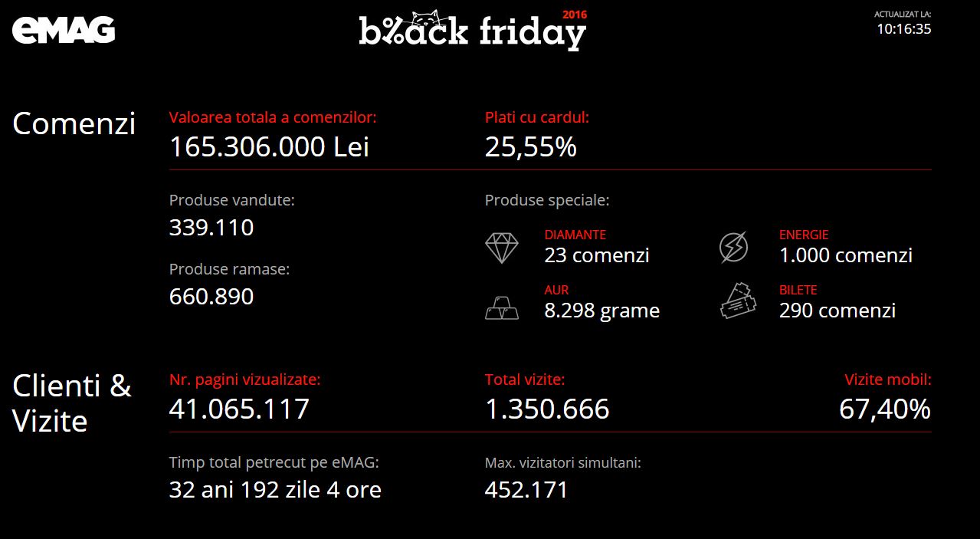Screen dimensions: 980x539
Task: Click the diamond icon
Action: point(502,248)
